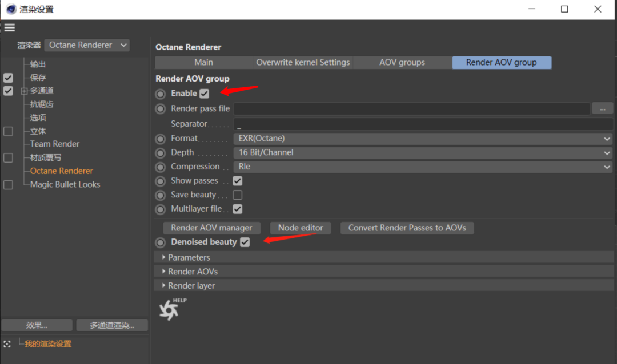Toggle the Multilayer file checkbox
This screenshot has height=364, width=617.
click(x=237, y=209)
